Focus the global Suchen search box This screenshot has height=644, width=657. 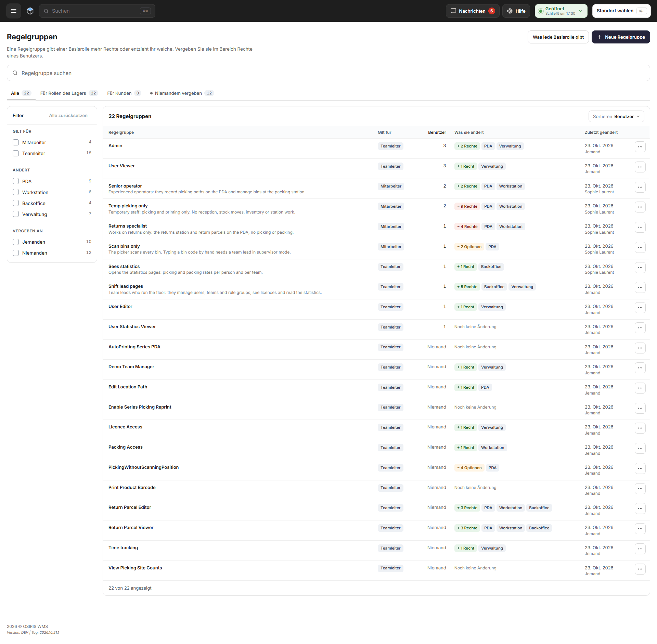[97, 11]
